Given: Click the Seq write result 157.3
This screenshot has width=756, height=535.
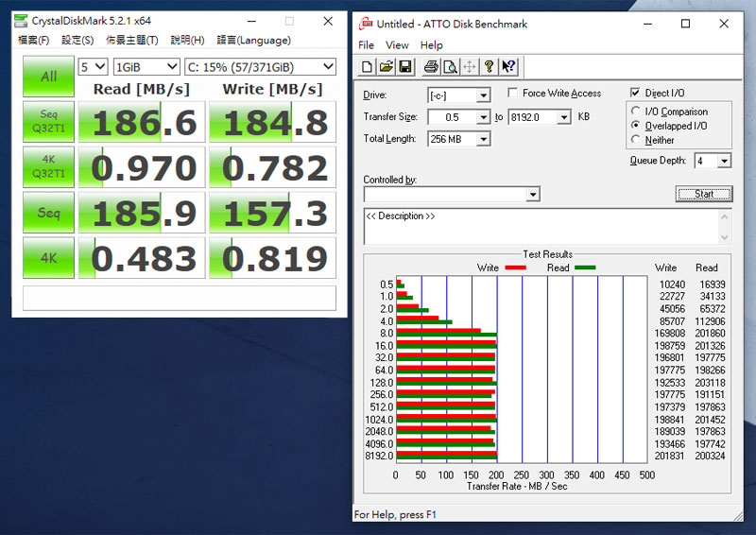Looking at the screenshot, I should click(x=273, y=213).
